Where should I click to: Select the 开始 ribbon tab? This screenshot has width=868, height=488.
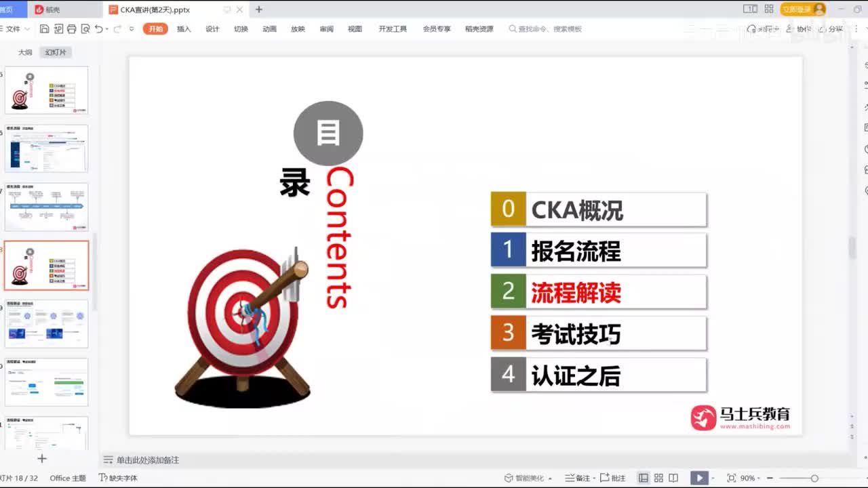pyautogui.click(x=155, y=29)
